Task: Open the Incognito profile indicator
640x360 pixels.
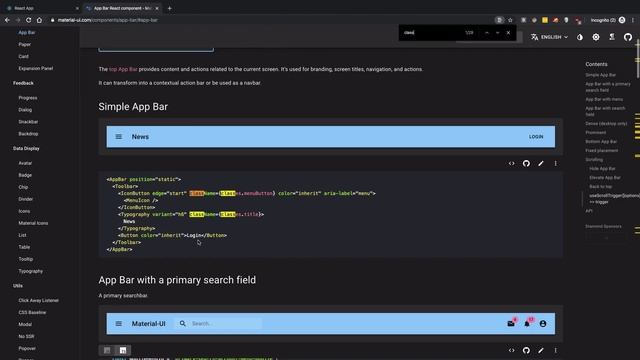Action: click(x=608, y=20)
